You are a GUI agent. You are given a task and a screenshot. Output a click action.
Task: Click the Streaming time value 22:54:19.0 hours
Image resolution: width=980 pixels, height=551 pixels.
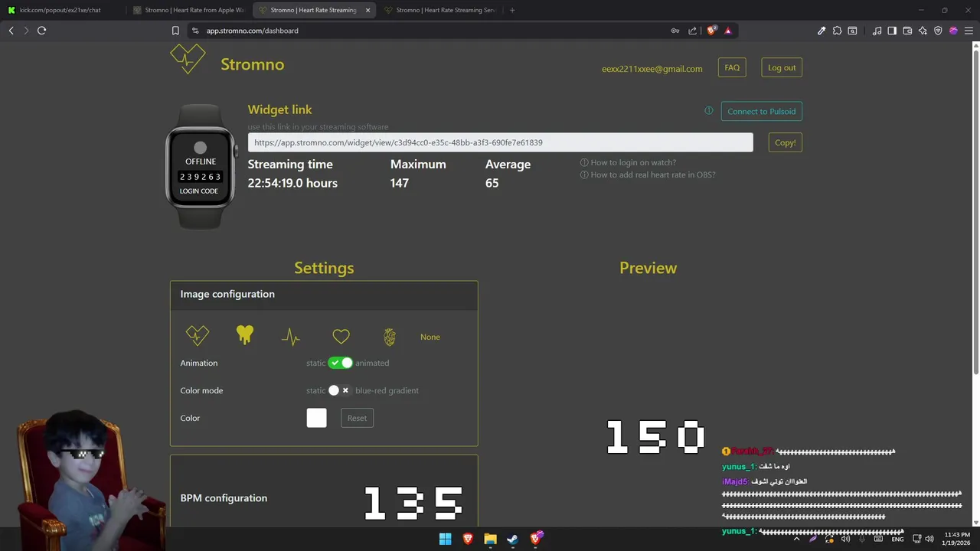click(292, 183)
